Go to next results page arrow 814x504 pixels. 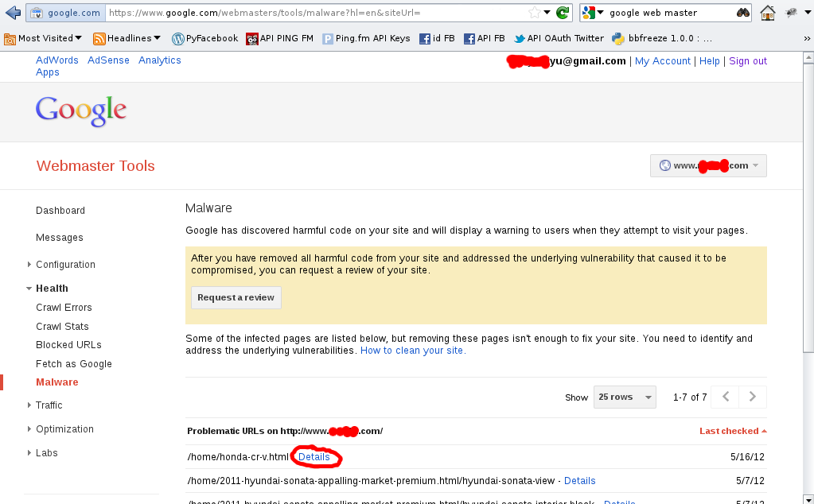[753, 397]
